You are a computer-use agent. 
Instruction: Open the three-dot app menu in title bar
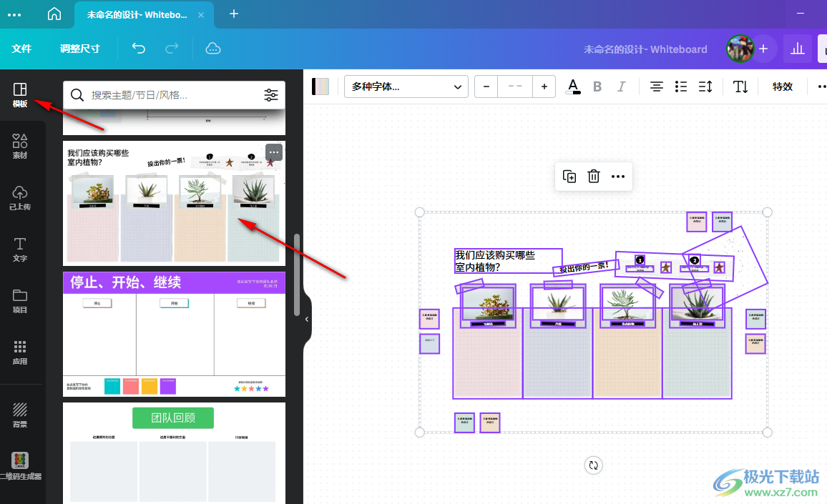tap(14, 15)
